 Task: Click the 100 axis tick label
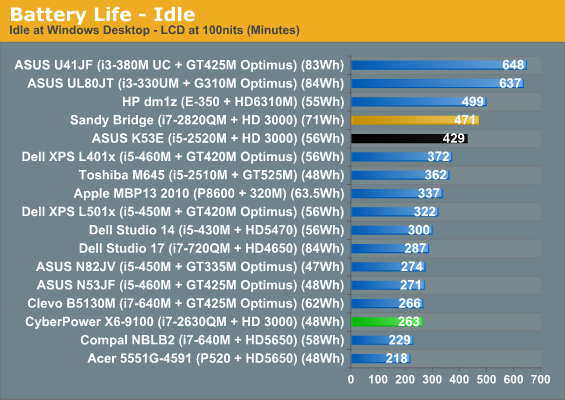(x=378, y=379)
